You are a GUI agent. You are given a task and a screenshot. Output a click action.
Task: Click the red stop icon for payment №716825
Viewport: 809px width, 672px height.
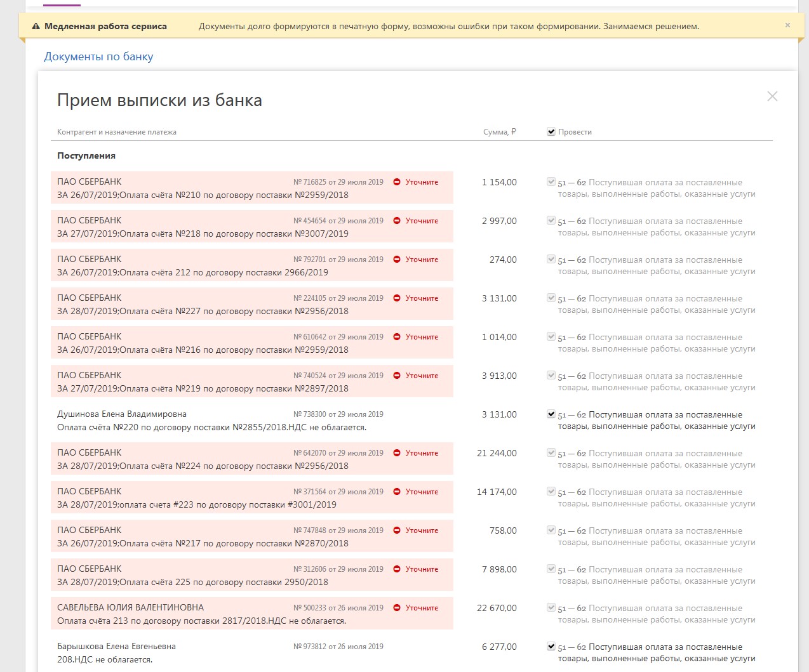(x=397, y=182)
